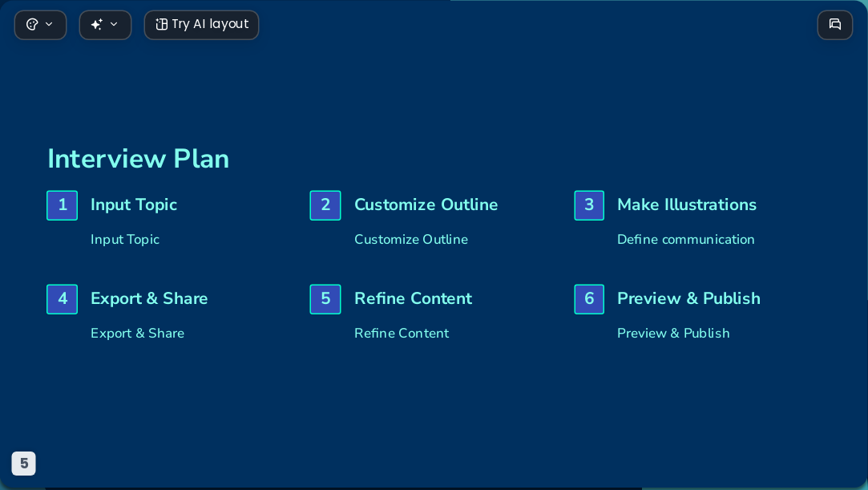Select the bold Preview & Publish heading

click(x=689, y=299)
